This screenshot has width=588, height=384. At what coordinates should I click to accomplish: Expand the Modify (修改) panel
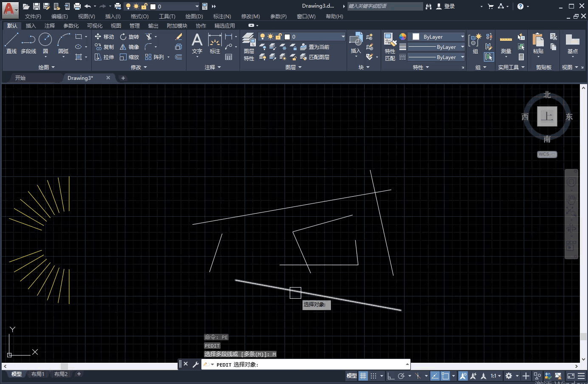[139, 67]
